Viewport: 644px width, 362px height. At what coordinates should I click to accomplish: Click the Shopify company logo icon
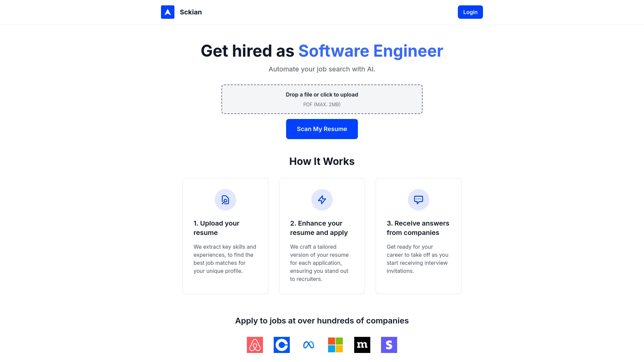point(389,345)
